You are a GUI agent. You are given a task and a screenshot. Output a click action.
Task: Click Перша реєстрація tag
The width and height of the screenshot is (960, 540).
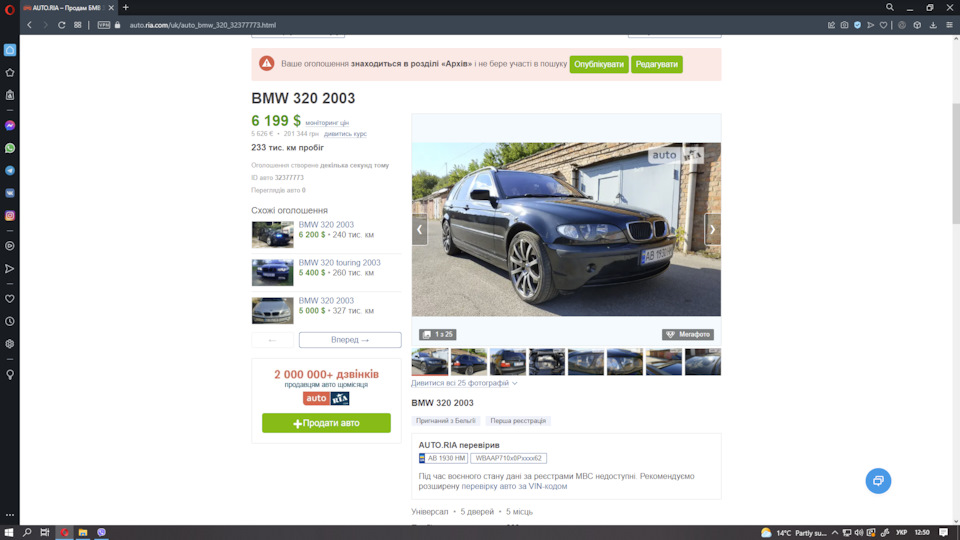tap(518, 421)
